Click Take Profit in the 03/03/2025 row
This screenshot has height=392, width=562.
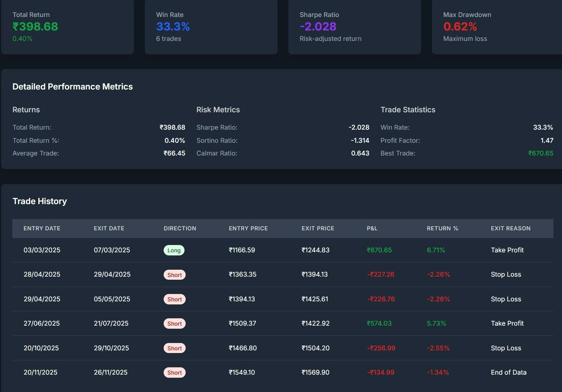point(507,250)
